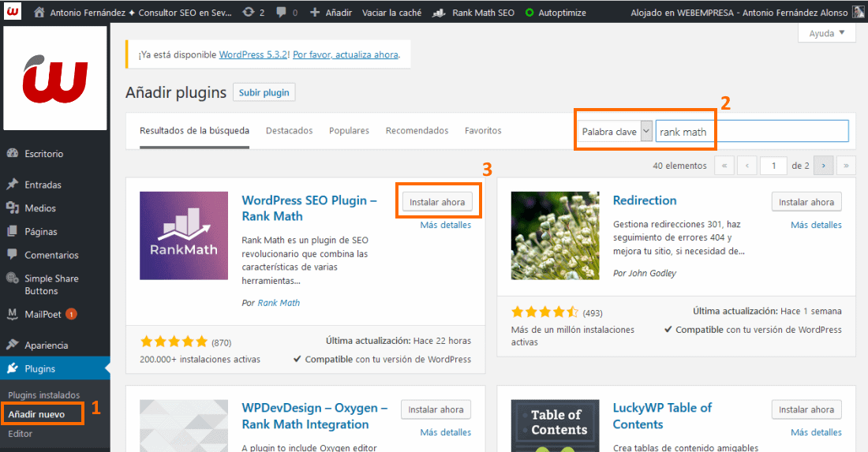The width and height of the screenshot is (868, 452).
Task: Click the user avatar in the admin bar
Action: coord(859,12)
